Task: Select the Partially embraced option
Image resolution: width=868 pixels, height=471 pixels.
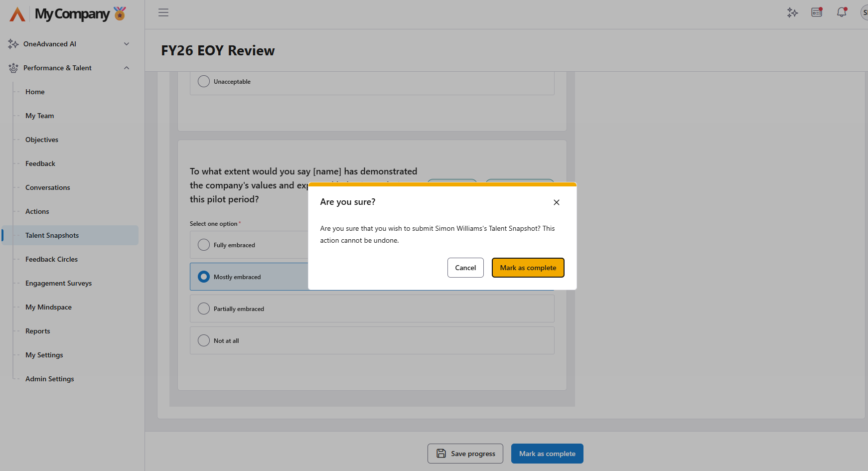Action: (x=204, y=309)
